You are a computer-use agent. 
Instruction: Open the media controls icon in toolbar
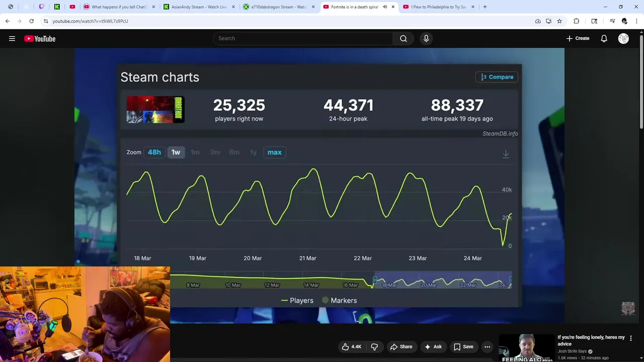coord(612,21)
